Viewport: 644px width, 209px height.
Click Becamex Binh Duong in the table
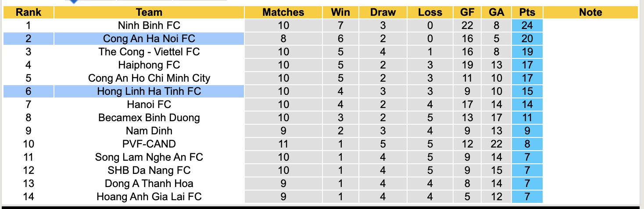tap(149, 118)
